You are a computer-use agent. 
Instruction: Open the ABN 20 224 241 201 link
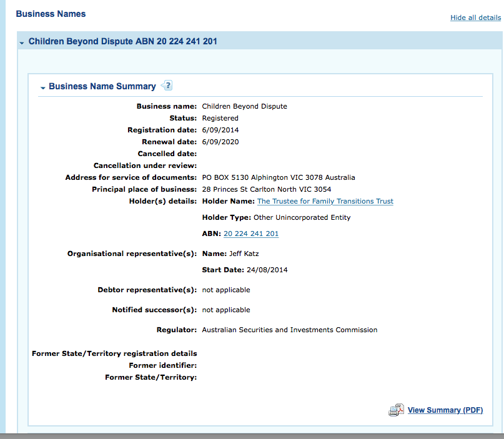[250, 234]
